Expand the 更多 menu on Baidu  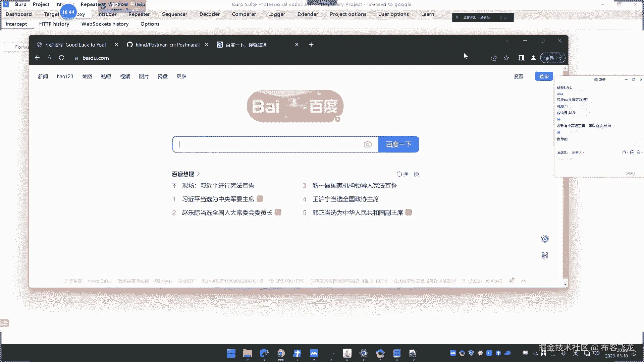(x=181, y=76)
